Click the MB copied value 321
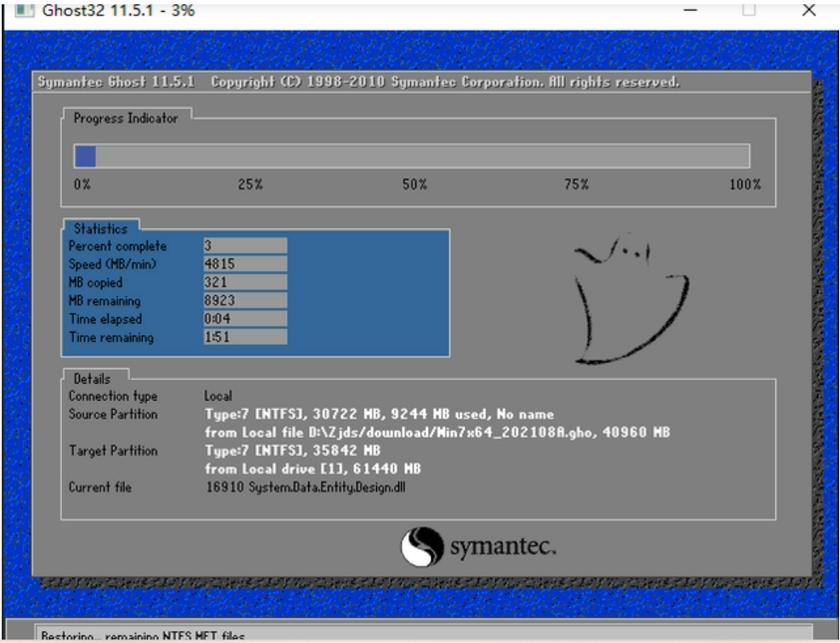The width and height of the screenshot is (840, 643). click(x=245, y=282)
